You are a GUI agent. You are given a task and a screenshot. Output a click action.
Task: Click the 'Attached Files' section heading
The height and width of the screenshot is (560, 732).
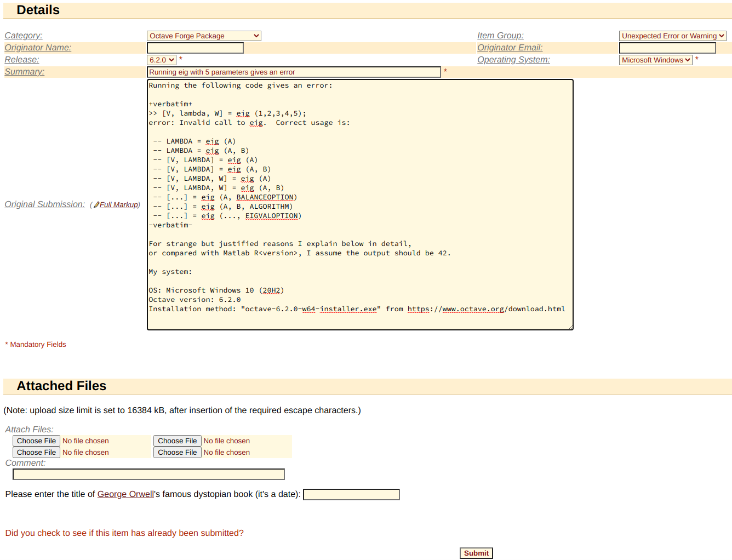tap(61, 386)
